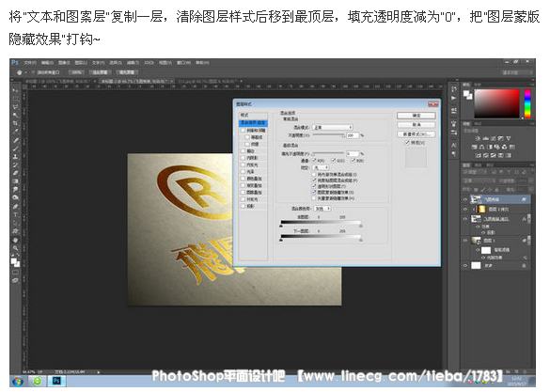Screen dimensions: 550x392
Task: Enable the 内阴影 (Inner Shadow) checkbox
Action: [x=243, y=158]
